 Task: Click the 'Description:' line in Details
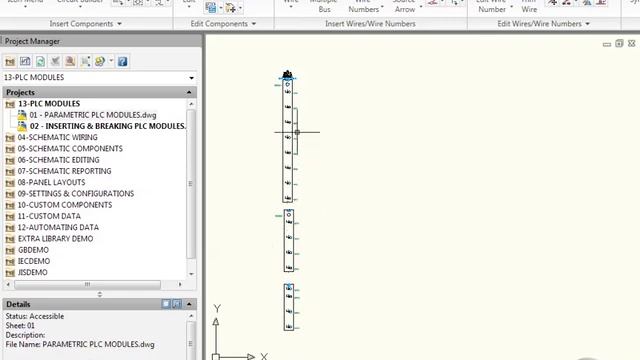point(25,335)
